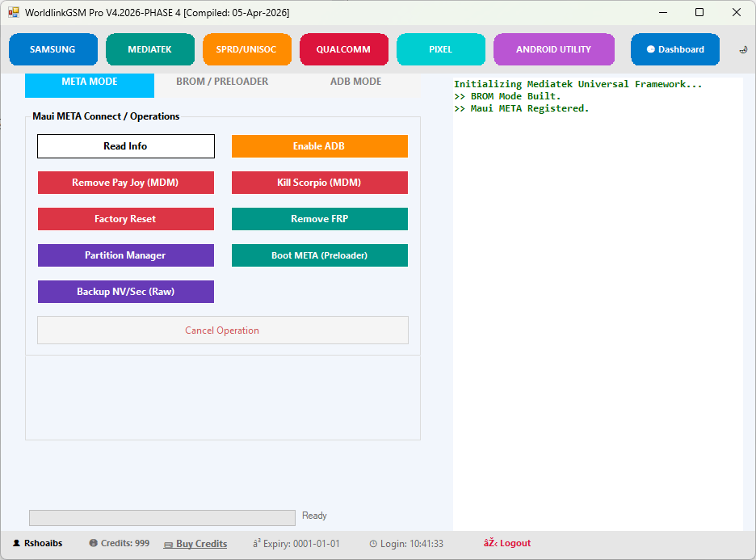Click the app icon in title bar

click(14, 13)
